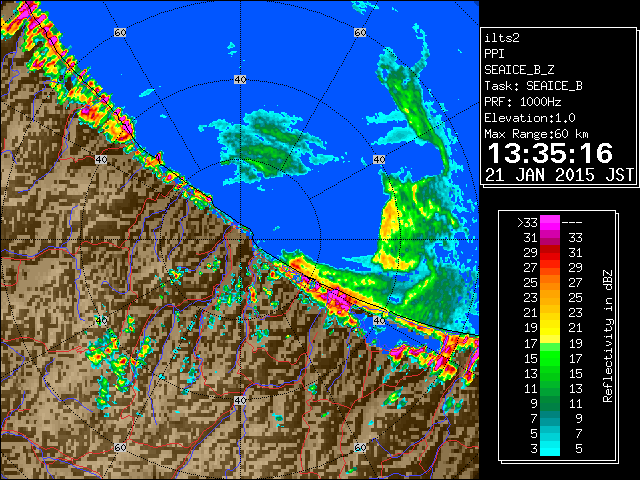The image size is (640, 480).
Task: Click the "60" range label over the northwest sea
Action: point(120,32)
